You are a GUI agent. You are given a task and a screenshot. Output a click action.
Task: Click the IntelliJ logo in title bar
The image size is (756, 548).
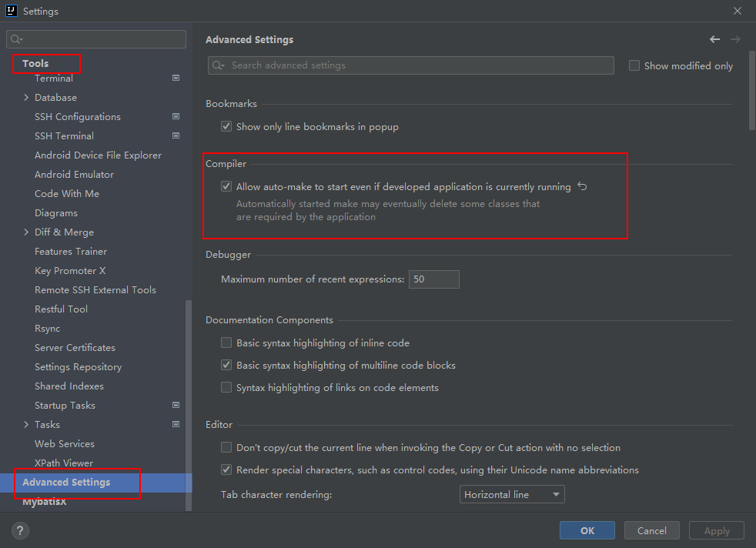tap(12, 12)
